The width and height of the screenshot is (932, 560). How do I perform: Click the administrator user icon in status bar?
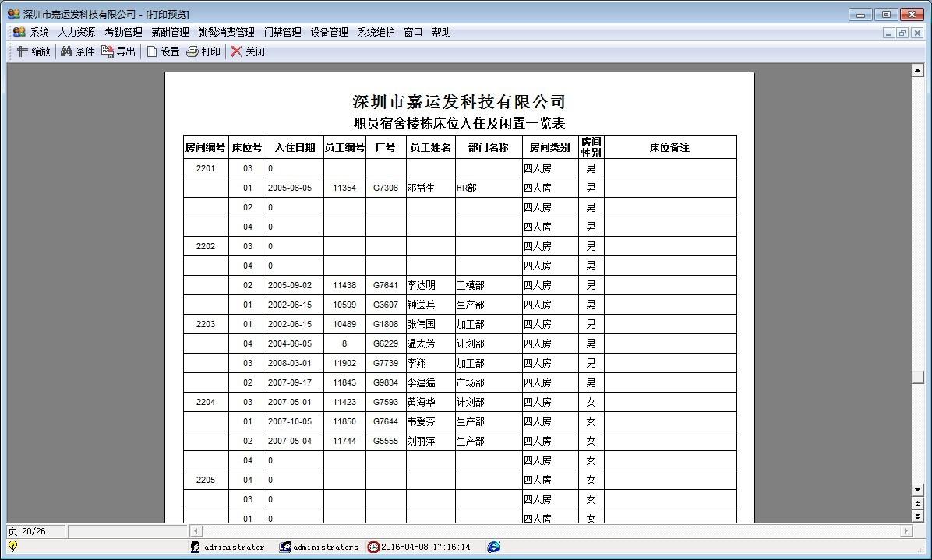pyautogui.click(x=195, y=547)
